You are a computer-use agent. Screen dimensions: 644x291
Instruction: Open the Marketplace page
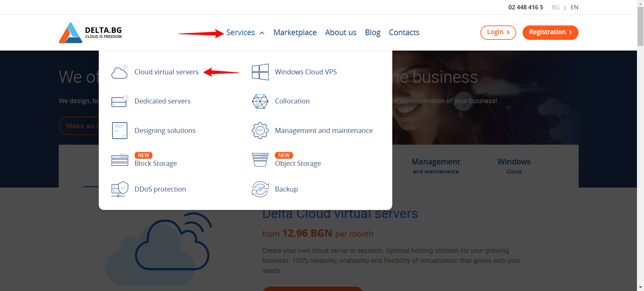pos(295,32)
